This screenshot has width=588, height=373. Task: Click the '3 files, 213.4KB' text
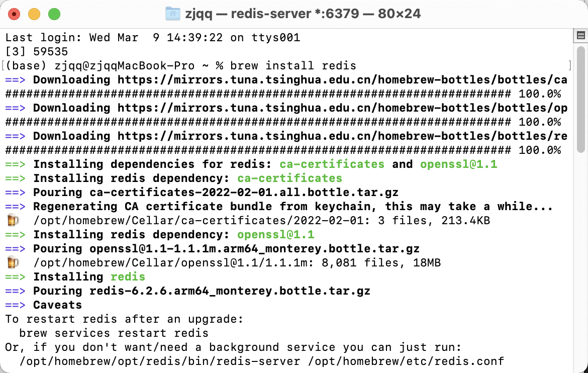coord(434,221)
